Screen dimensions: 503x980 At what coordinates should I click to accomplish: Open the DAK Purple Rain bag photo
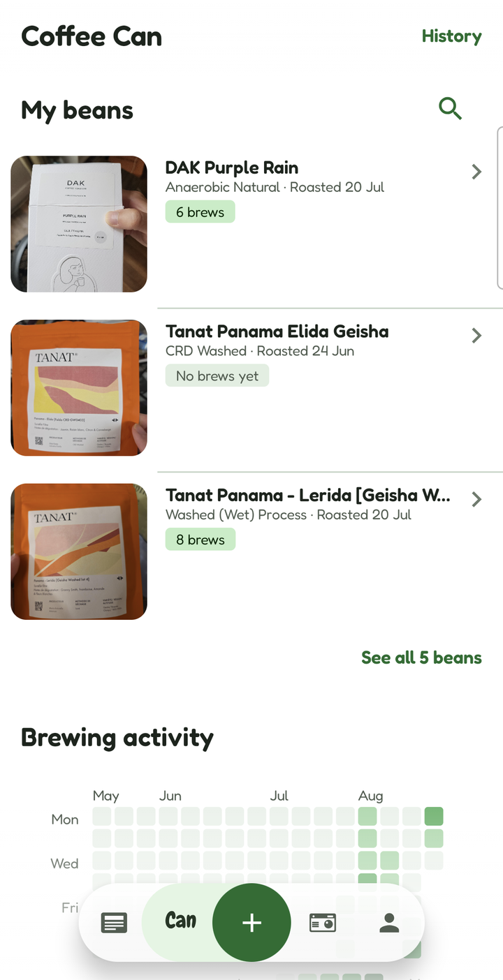(79, 224)
